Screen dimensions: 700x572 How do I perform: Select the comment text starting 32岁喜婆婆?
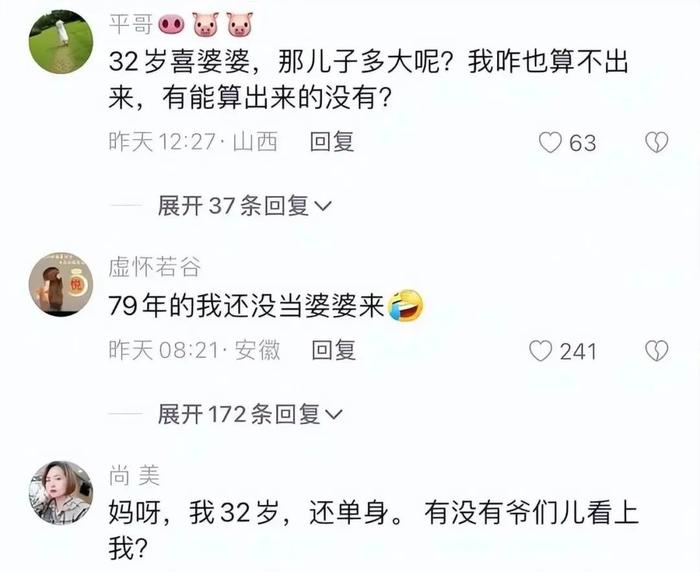(x=369, y=79)
